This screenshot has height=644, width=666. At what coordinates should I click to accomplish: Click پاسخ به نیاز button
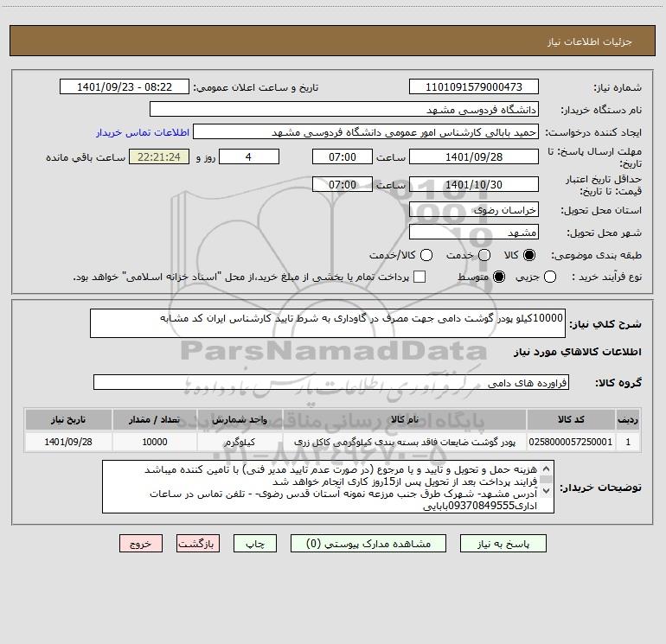coord(503,544)
